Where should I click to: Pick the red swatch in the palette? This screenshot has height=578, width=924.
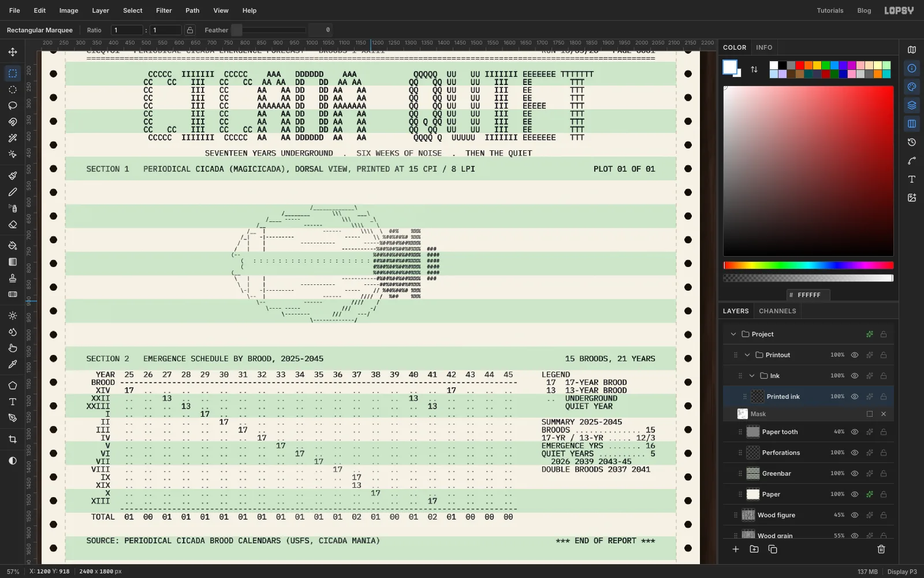tap(800, 65)
